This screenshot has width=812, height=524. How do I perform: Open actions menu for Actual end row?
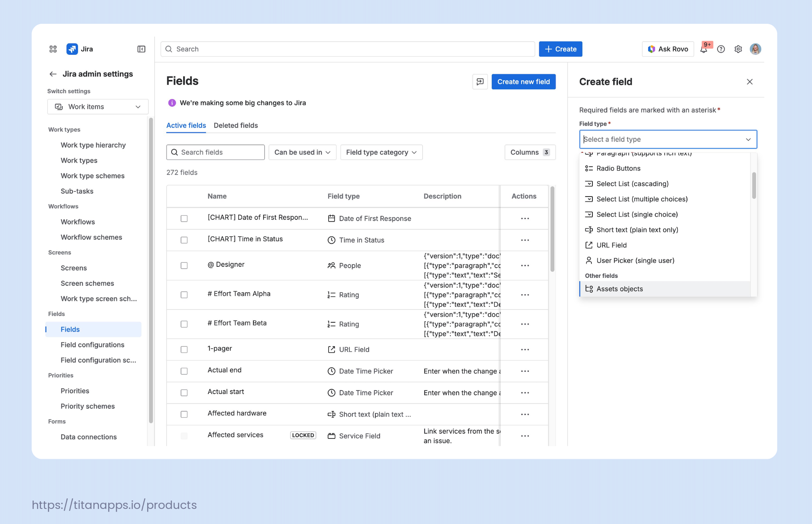(525, 371)
